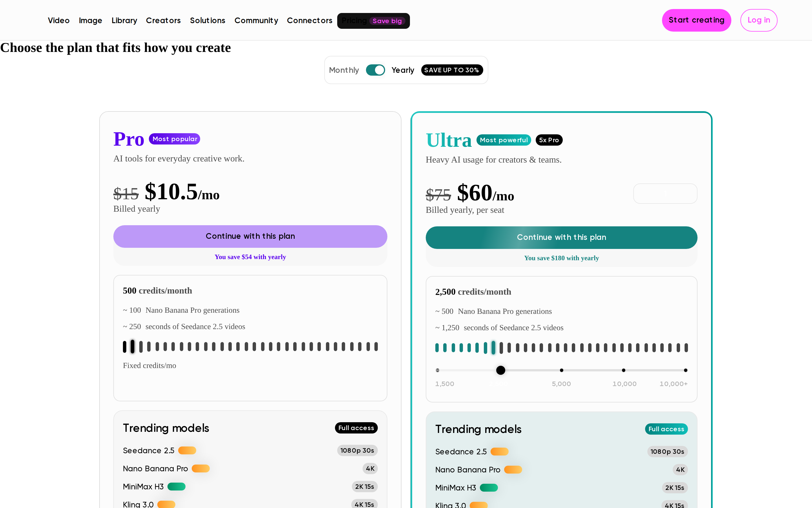Click the 5x Pro badge
This screenshot has width=812, height=508.
click(549, 140)
